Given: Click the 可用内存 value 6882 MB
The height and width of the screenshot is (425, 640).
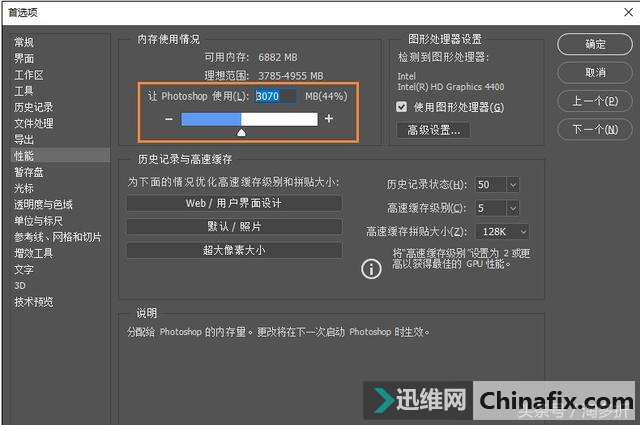Looking at the screenshot, I should [278, 58].
